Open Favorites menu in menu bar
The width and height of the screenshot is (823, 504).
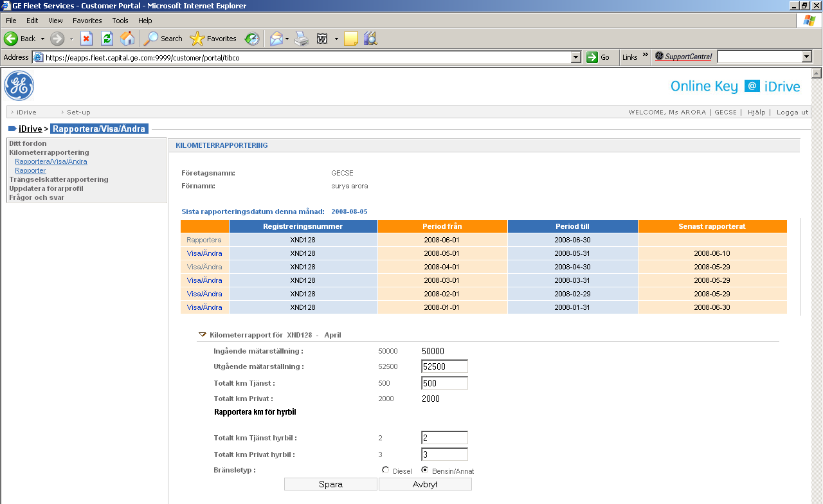pyautogui.click(x=87, y=21)
